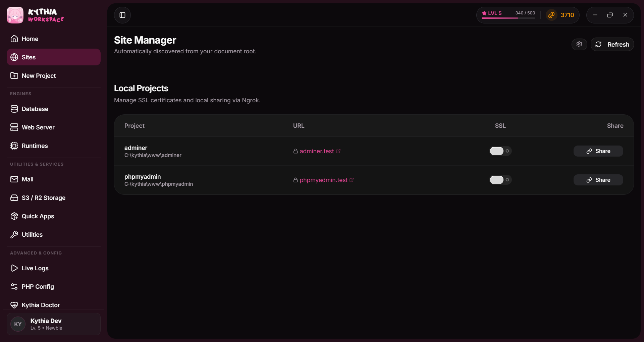Click the Mail envelope icon
644x342 pixels.
[x=14, y=179]
